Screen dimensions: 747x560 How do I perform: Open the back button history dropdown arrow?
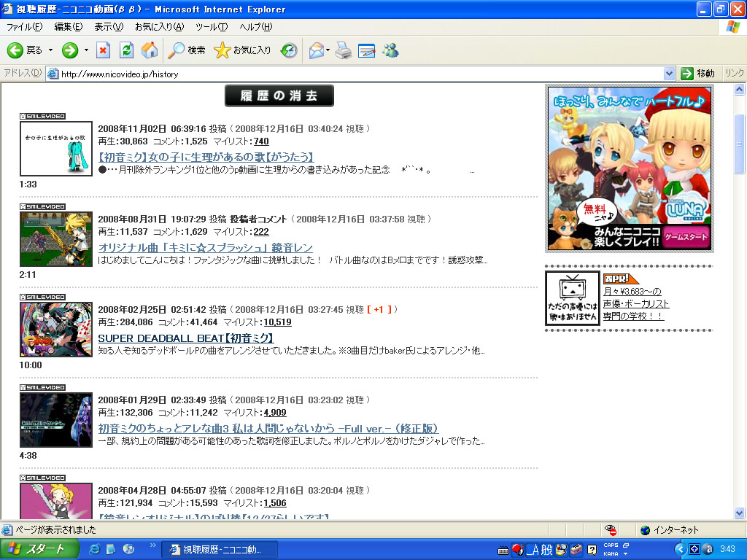[x=50, y=50]
